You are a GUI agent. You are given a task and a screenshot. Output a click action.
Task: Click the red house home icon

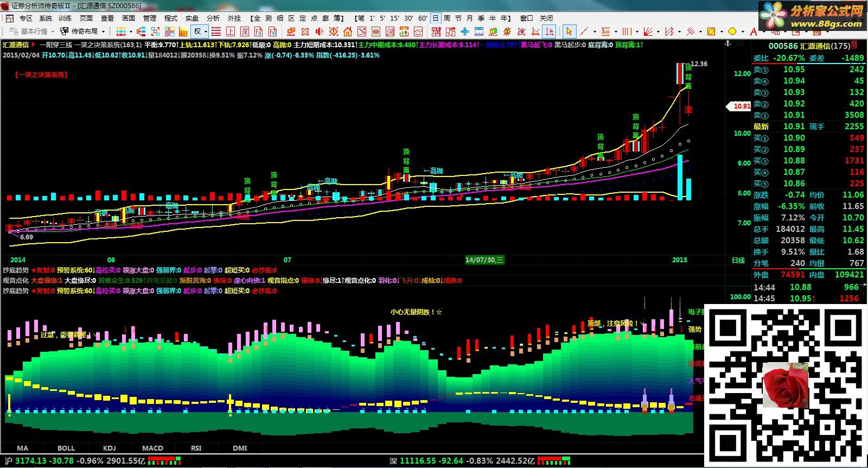click(348, 31)
